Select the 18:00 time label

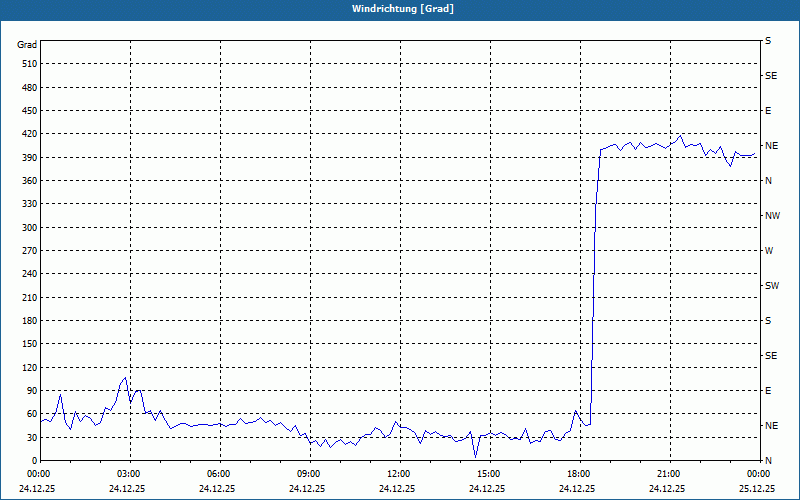[579, 474]
